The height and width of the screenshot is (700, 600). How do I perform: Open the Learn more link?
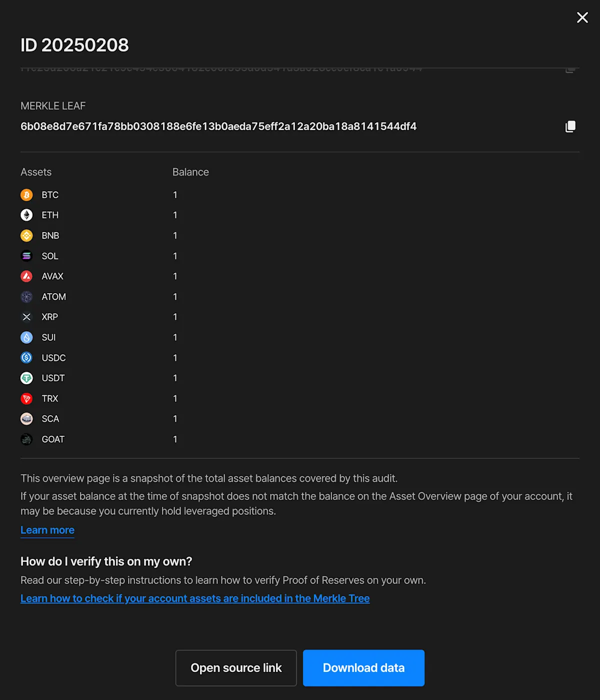pyautogui.click(x=47, y=530)
